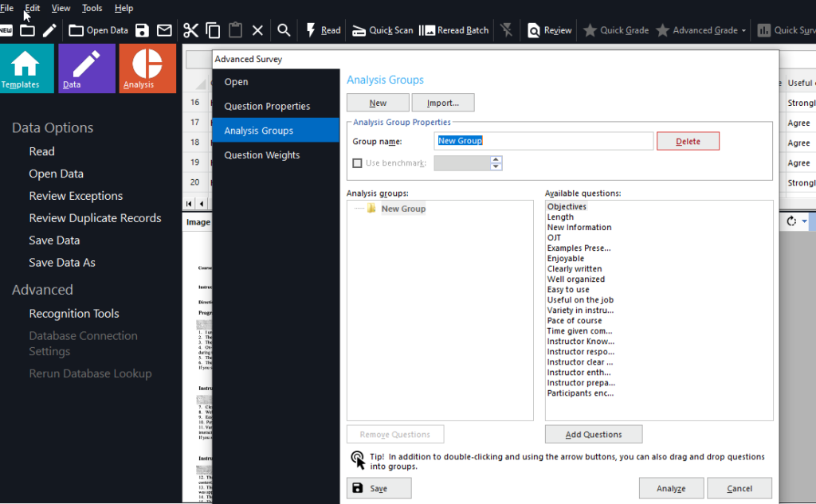
Task: Open Recognition Tools under Advanced
Action: click(x=74, y=314)
